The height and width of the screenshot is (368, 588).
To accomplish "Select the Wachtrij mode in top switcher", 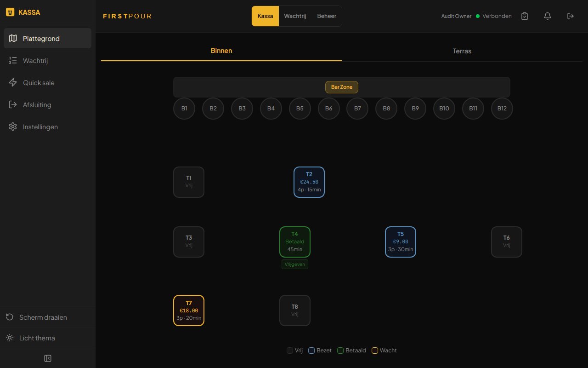I will tap(295, 16).
